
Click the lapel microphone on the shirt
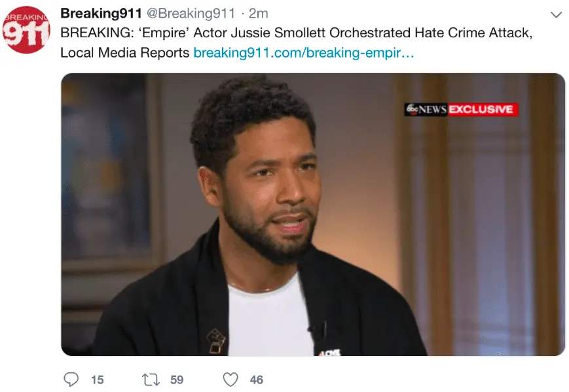pos(318,332)
